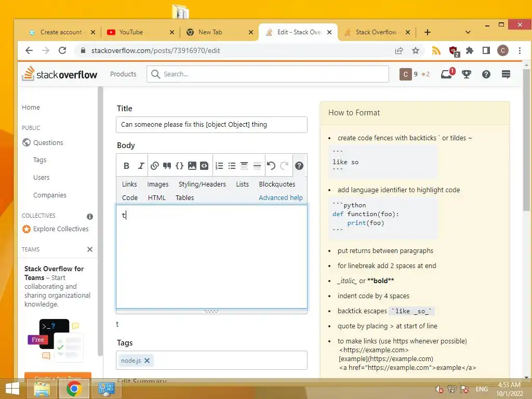Remove the node.js tag
This screenshot has width=532, height=399.
coord(147,361)
